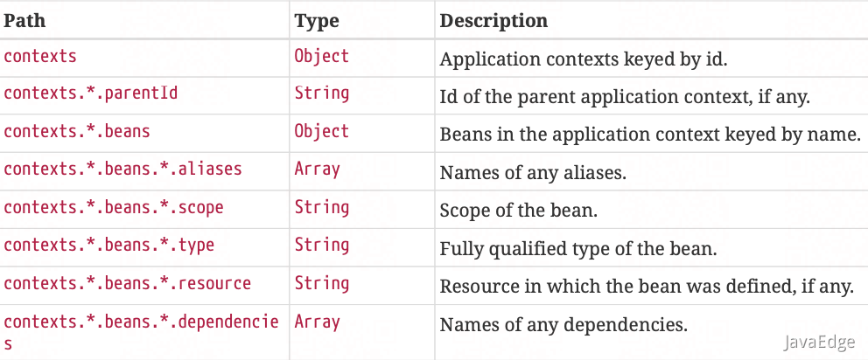Select "Fully qualified type of the bean."
Viewport: 868px width, 360px height.
pyautogui.click(x=578, y=249)
